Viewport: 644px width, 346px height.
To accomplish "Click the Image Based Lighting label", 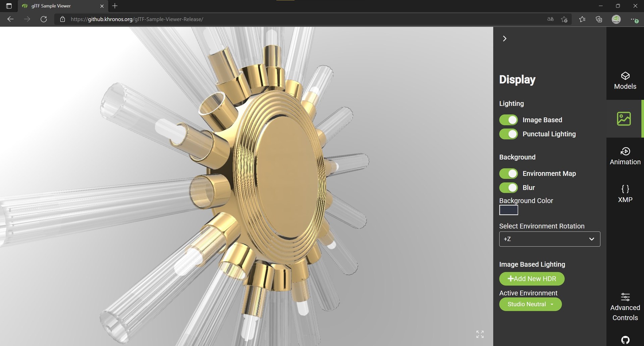I will [532, 264].
